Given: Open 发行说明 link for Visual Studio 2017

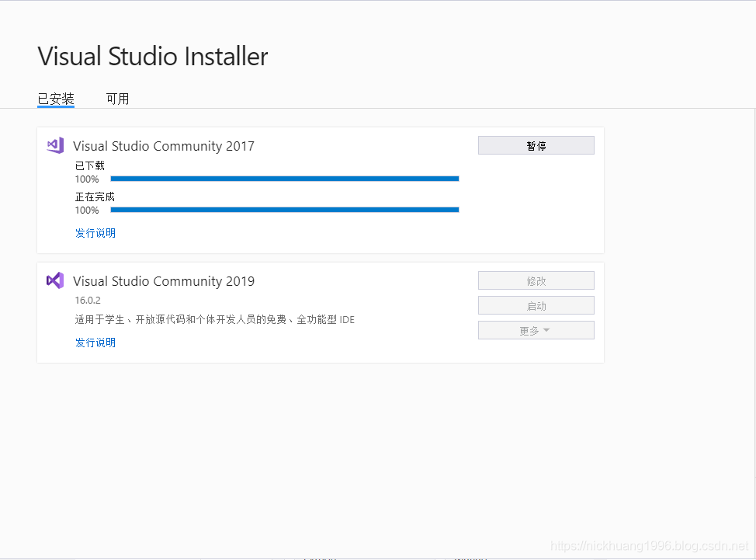Looking at the screenshot, I should click(95, 233).
